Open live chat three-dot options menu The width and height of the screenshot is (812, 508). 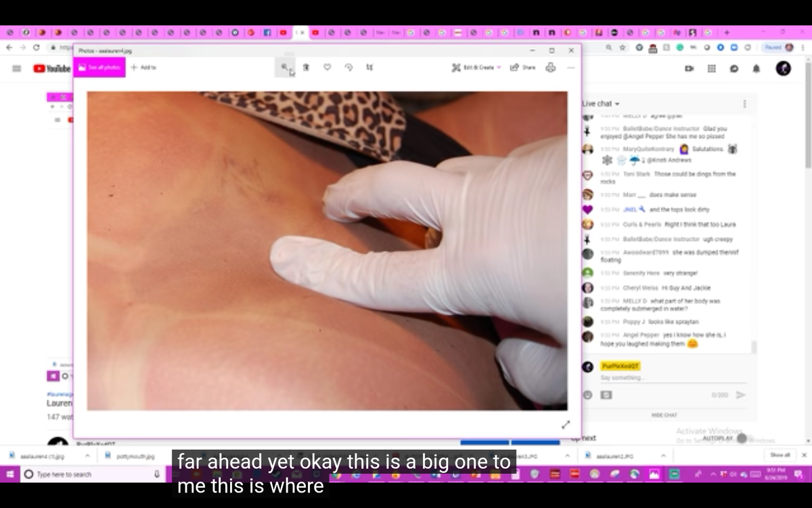pos(744,104)
